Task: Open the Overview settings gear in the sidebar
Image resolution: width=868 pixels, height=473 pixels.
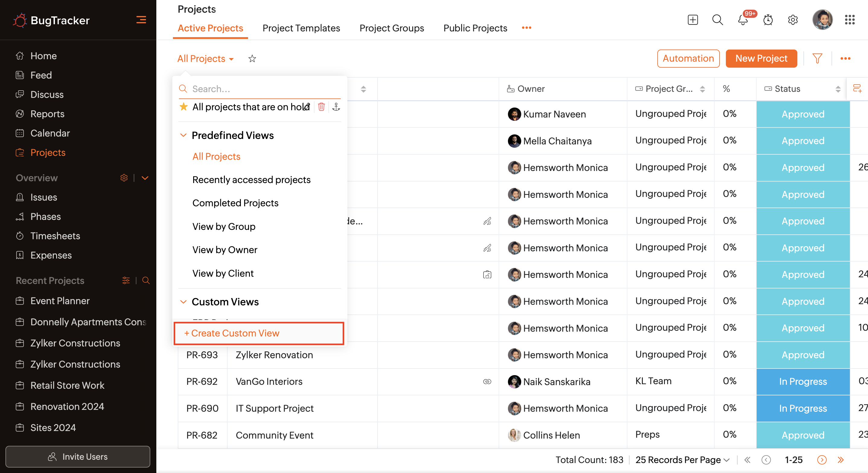Action: point(124,178)
